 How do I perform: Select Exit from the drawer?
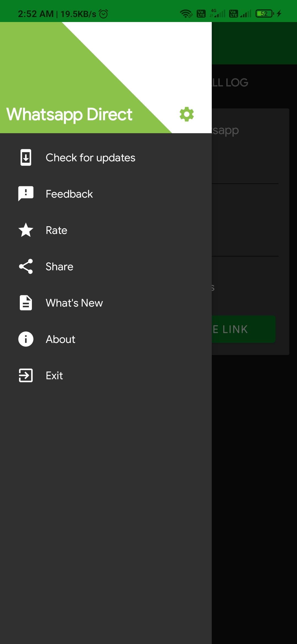tap(106, 375)
